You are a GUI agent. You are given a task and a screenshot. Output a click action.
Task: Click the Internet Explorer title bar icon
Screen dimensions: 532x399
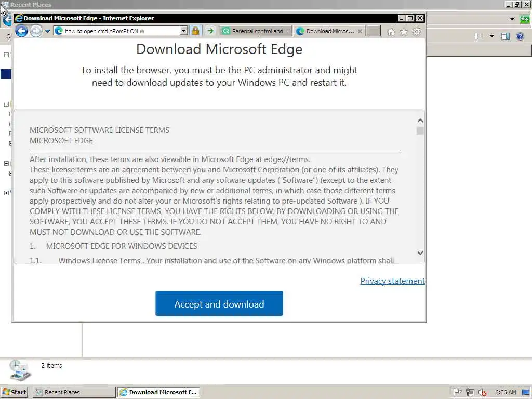click(x=19, y=18)
